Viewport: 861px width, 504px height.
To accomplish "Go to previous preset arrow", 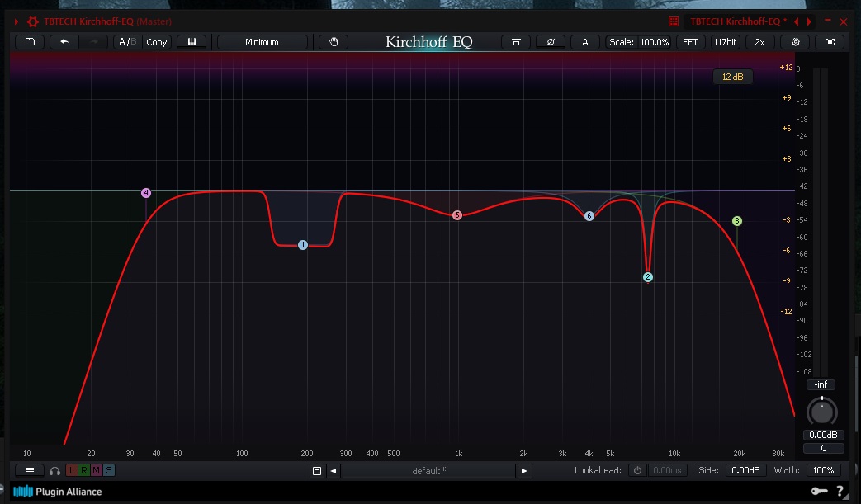I will click(x=334, y=470).
